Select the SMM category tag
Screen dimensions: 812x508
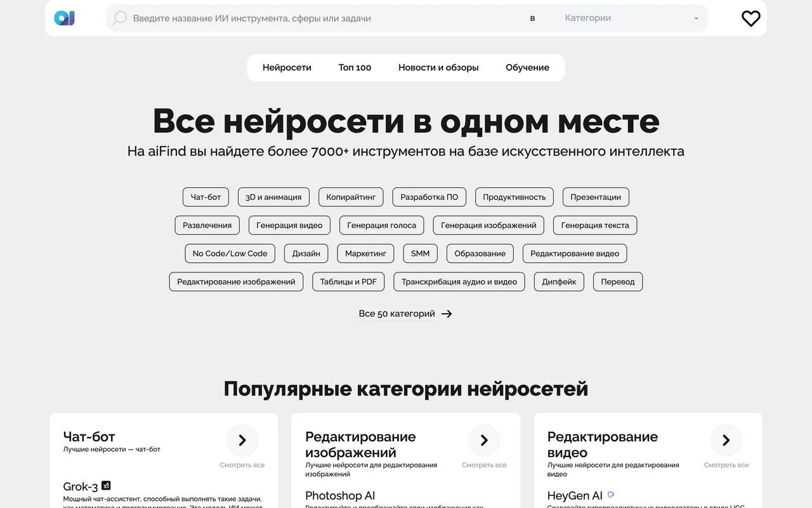pos(421,253)
